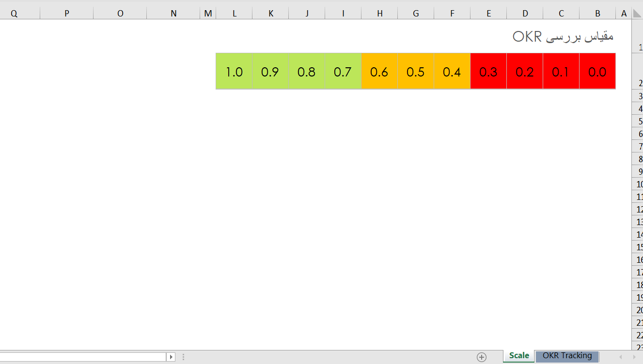Add a new sheet with plus icon
Viewport: 643px width, 364px height.
[481, 357]
